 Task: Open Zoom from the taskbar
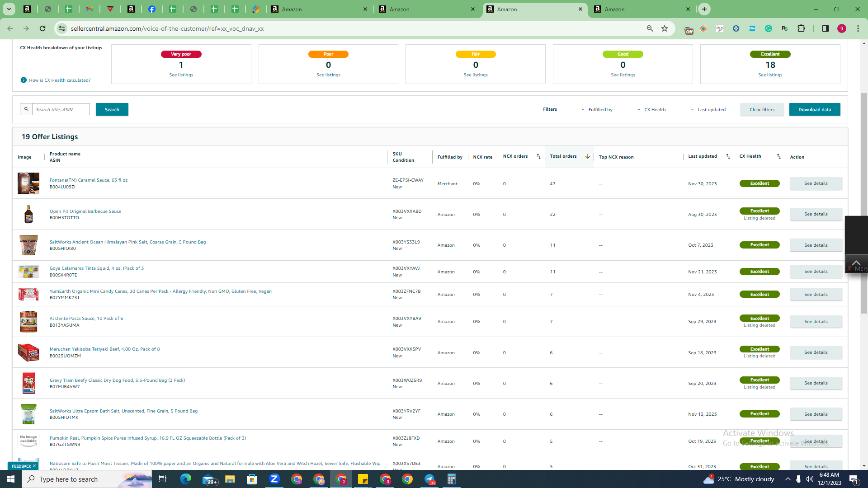(x=274, y=479)
